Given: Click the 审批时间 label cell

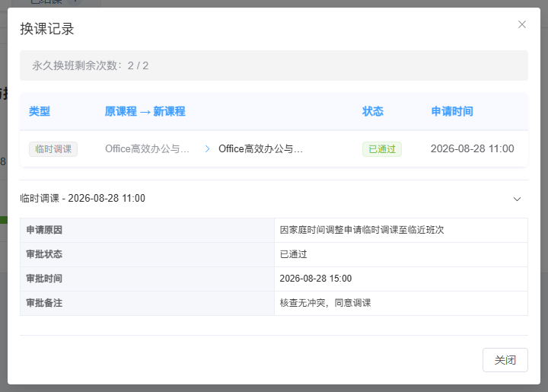Looking at the screenshot, I should point(147,279).
